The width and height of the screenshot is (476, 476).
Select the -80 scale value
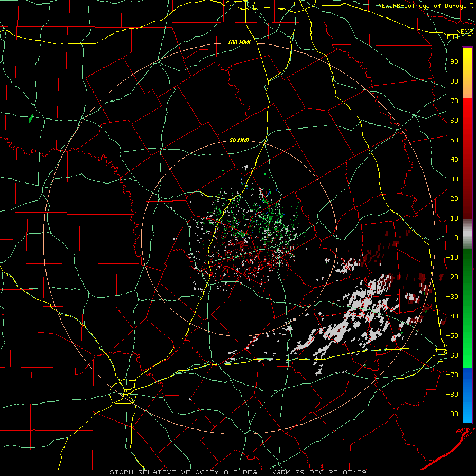[x=453, y=395]
